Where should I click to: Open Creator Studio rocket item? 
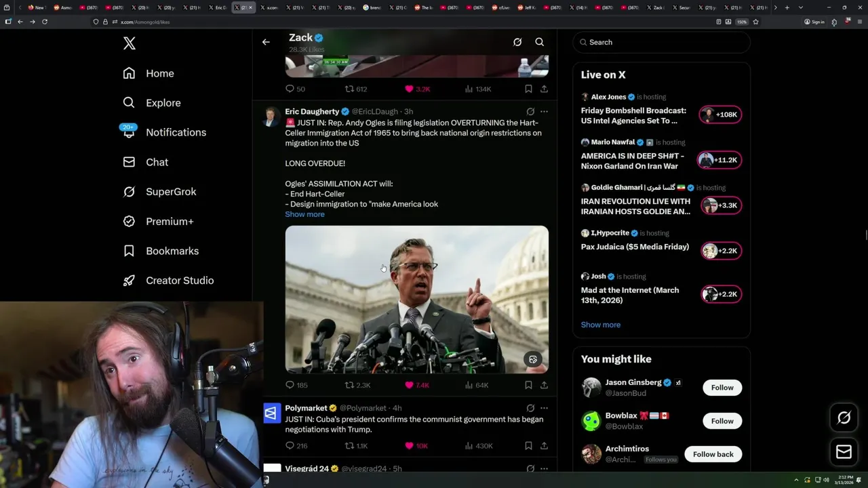pyautogui.click(x=168, y=281)
